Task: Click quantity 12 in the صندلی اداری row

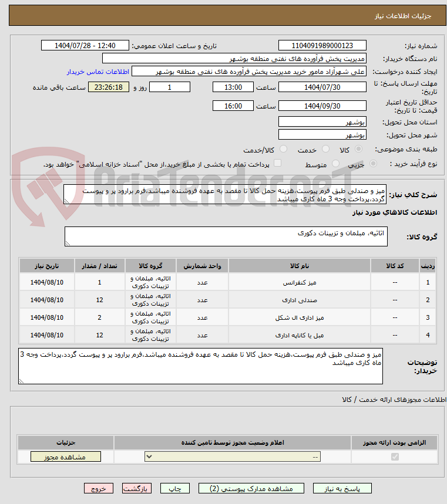Action: 99,300
